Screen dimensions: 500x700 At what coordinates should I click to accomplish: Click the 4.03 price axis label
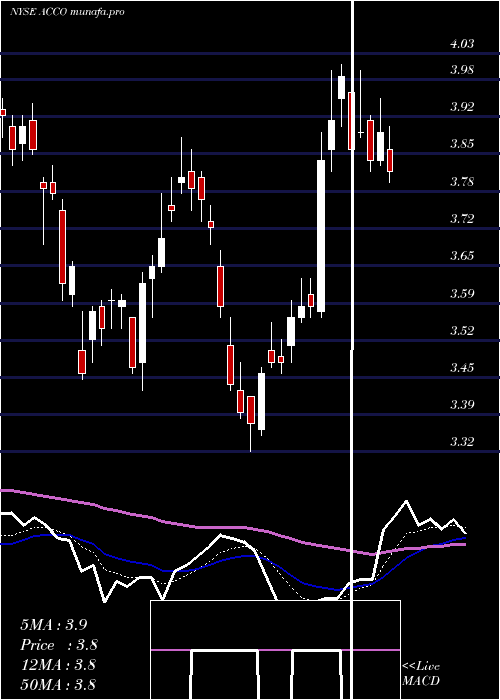pyautogui.click(x=462, y=44)
